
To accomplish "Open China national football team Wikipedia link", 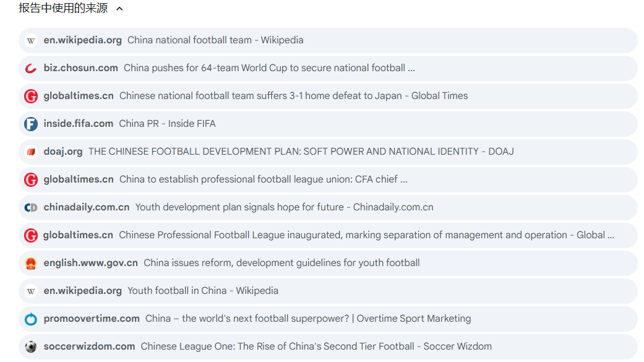I will 215,40.
